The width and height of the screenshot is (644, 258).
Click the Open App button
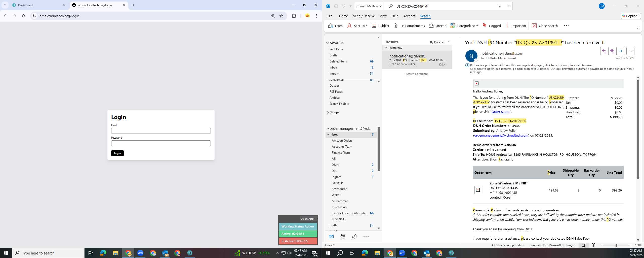pos(308,219)
